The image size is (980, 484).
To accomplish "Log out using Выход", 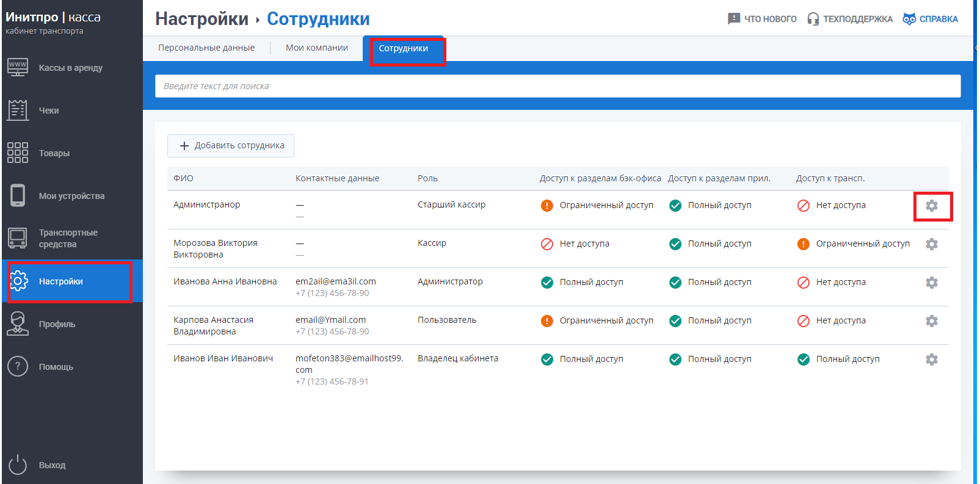I will coord(52,465).
